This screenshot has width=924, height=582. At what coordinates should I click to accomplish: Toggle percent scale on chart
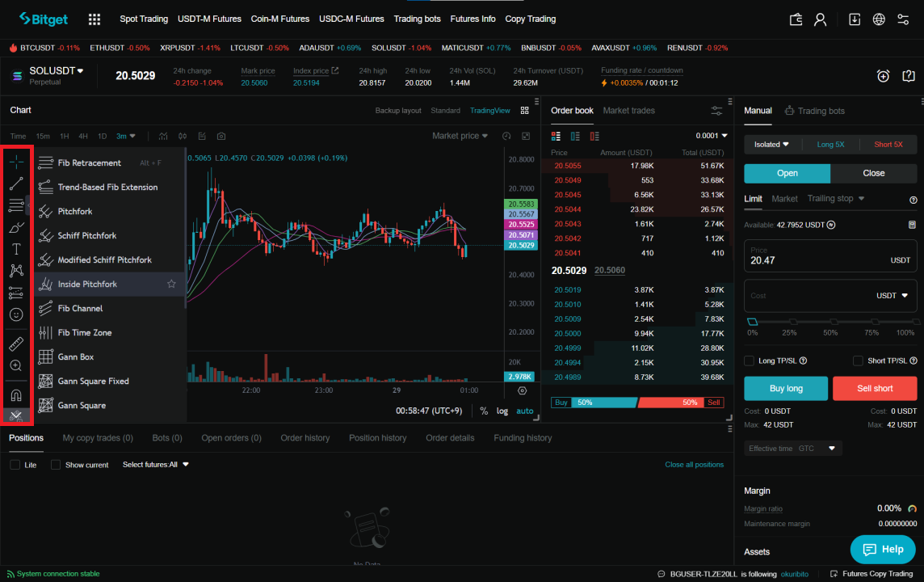tap(484, 411)
